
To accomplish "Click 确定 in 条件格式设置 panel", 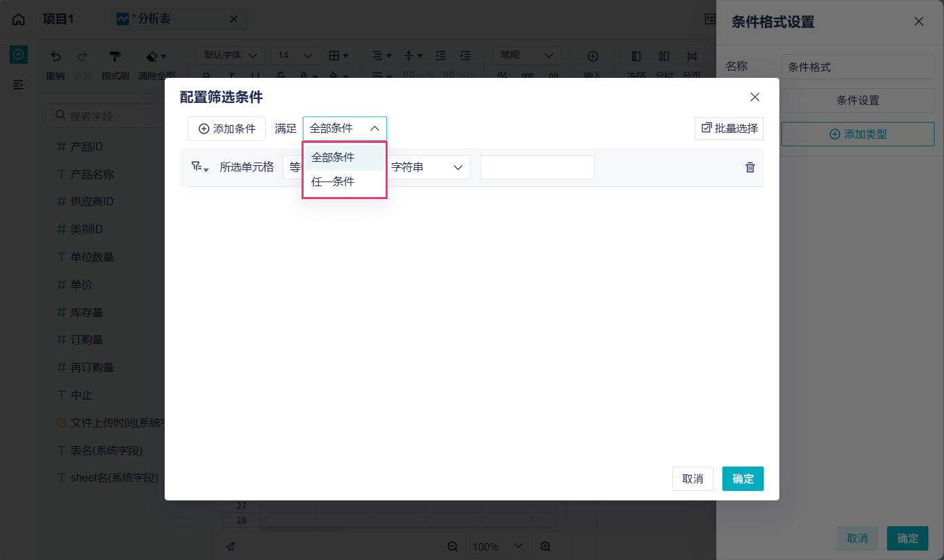I will tap(907, 538).
